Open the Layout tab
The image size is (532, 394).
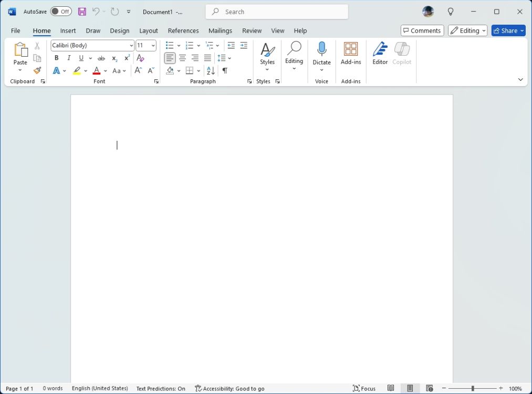click(x=149, y=30)
